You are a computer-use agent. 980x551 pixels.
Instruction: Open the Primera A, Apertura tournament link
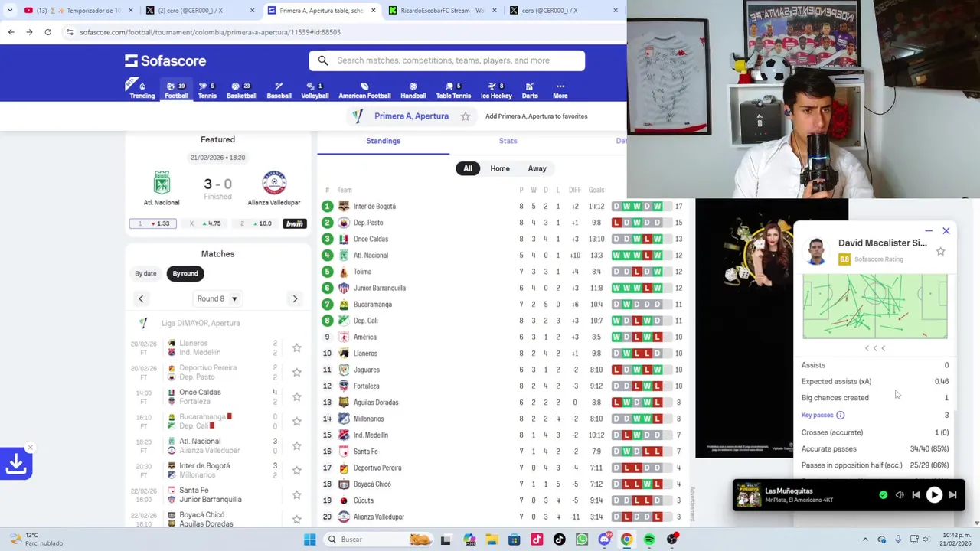411,116
